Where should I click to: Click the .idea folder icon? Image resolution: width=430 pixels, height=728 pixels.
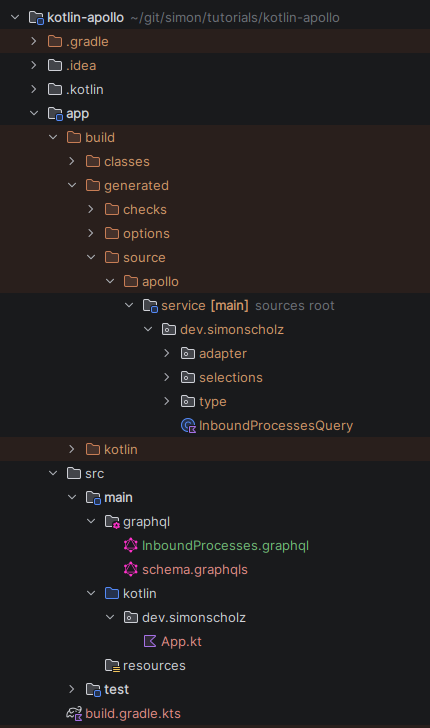click(x=55, y=65)
